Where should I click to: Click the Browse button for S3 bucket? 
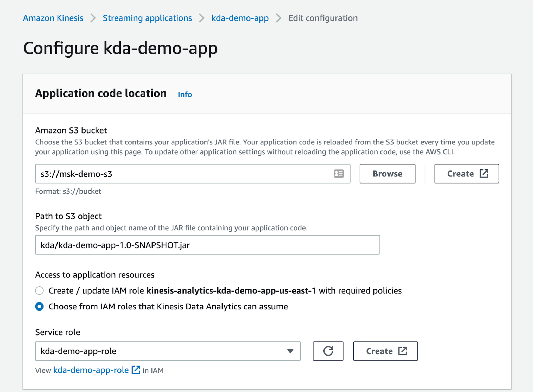(x=387, y=173)
